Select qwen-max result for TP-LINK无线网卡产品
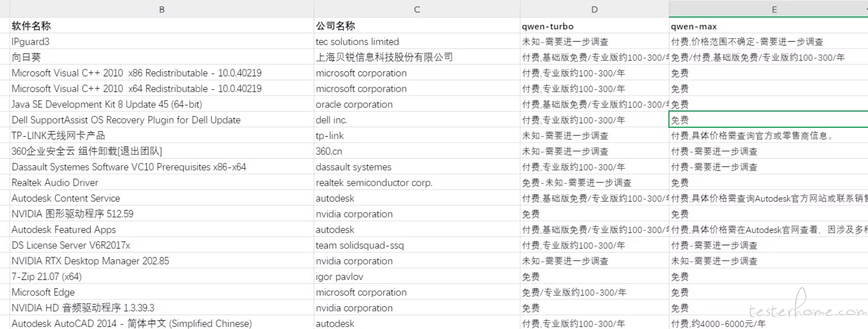868x329 pixels. pyautogui.click(x=768, y=135)
